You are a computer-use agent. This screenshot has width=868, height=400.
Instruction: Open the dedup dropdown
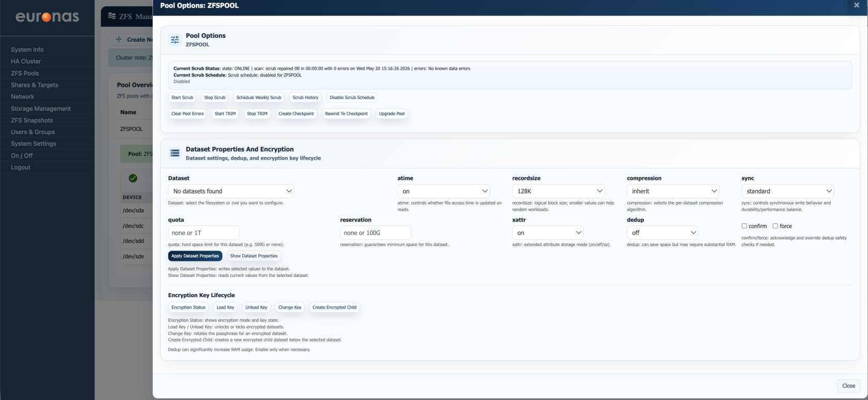663,233
